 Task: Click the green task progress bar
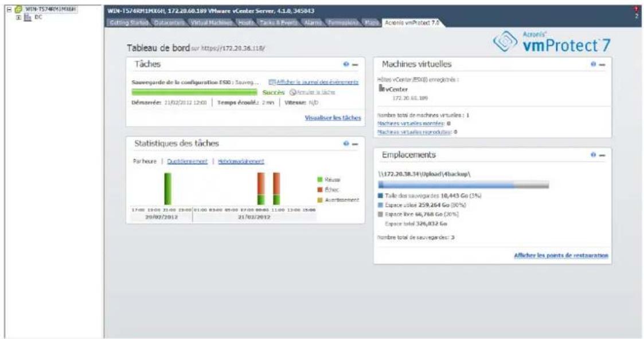(194, 92)
